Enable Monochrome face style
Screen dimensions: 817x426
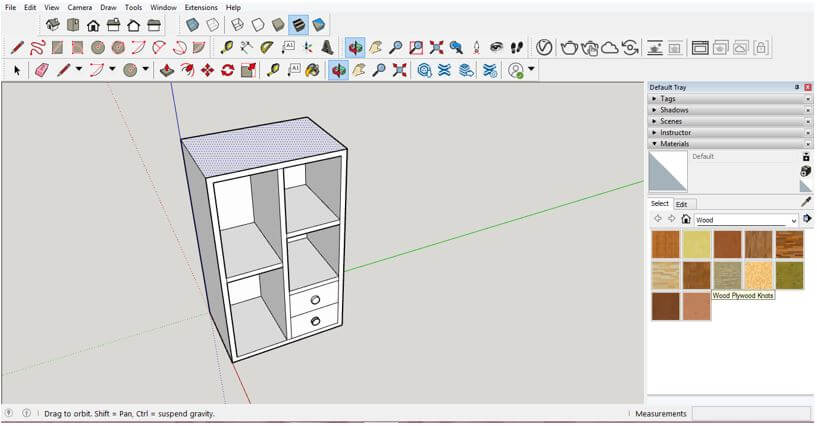click(318, 25)
